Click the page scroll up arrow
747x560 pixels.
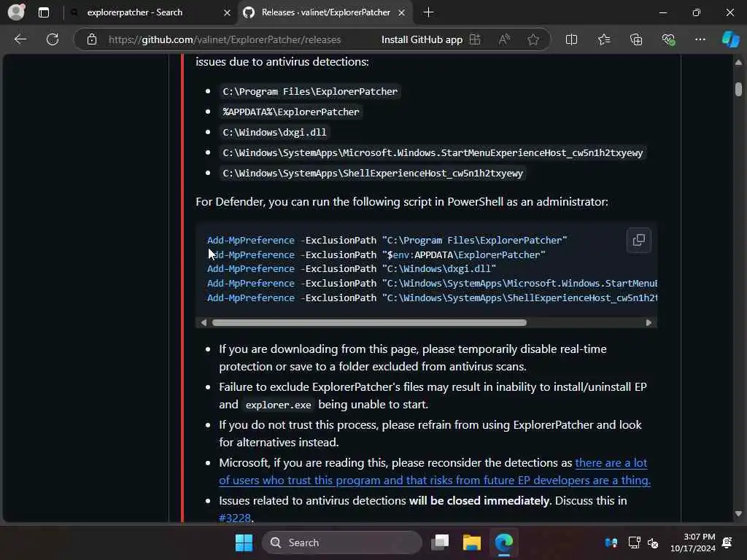click(x=738, y=63)
